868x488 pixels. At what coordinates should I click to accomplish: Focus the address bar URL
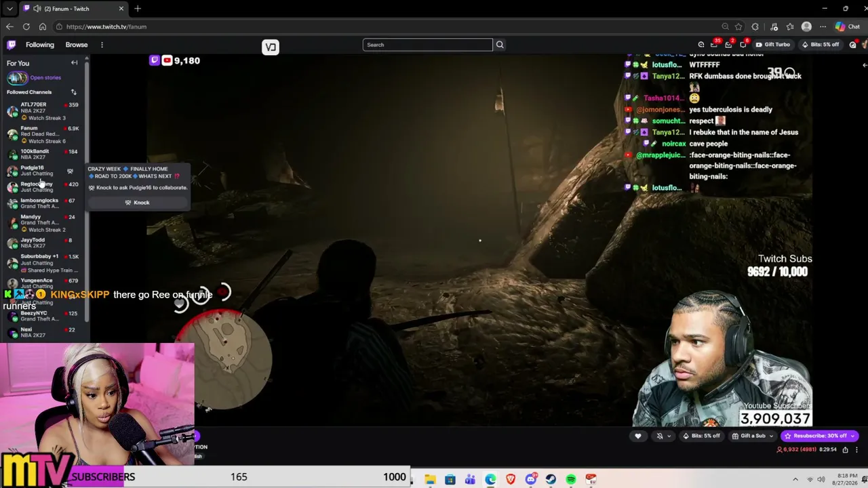point(106,26)
